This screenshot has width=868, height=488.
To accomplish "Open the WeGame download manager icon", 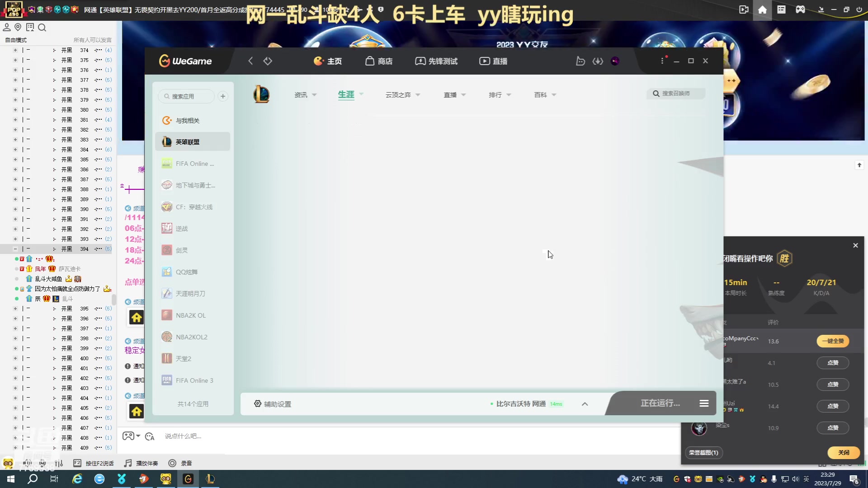I will [x=598, y=61].
